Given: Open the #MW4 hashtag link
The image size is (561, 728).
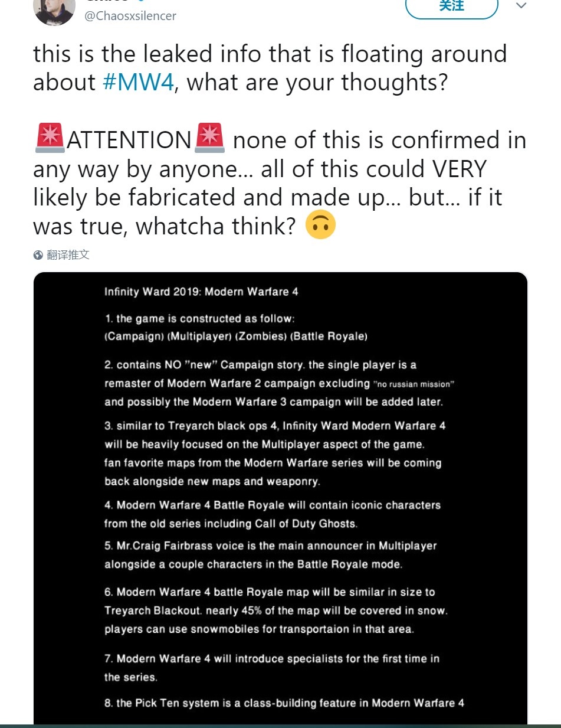Looking at the screenshot, I should pos(137,82).
